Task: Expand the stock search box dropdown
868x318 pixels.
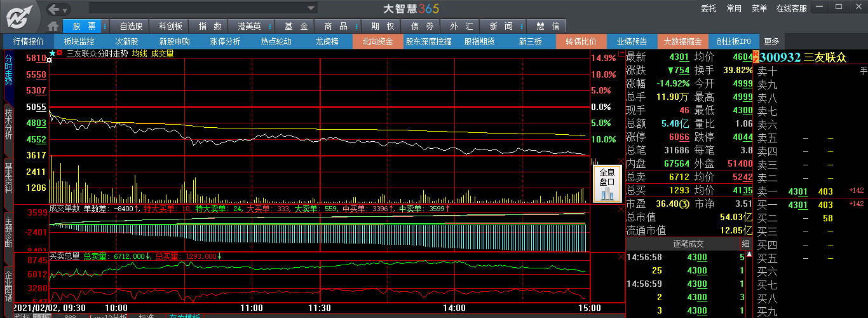Action: [311, 9]
